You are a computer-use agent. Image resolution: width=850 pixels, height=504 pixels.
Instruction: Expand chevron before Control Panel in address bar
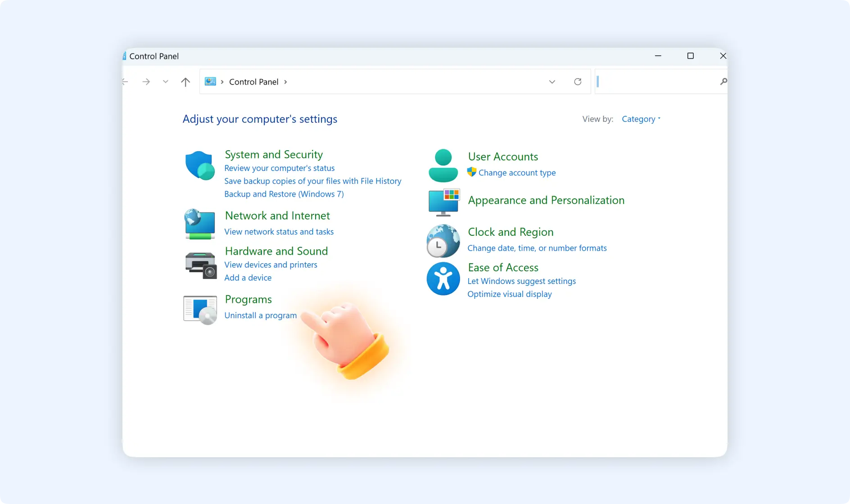click(222, 82)
